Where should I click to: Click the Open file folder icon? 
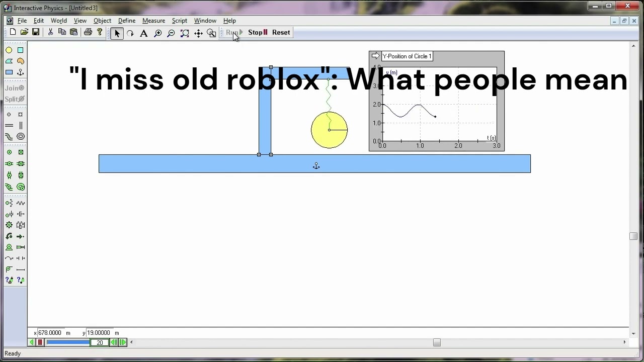pos(24,32)
